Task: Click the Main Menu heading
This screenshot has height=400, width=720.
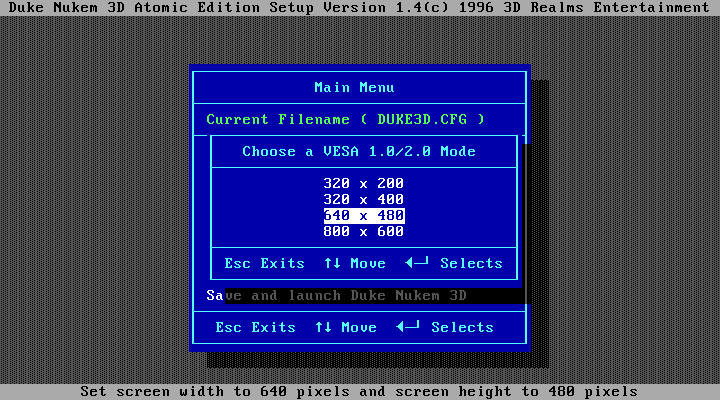Action: click(354, 87)
